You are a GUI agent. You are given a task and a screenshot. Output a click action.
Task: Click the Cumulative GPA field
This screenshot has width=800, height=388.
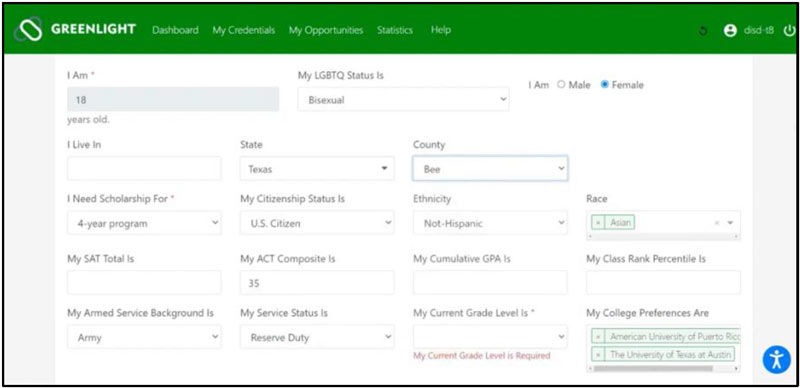pyautogui.click(x=490, y=282)
